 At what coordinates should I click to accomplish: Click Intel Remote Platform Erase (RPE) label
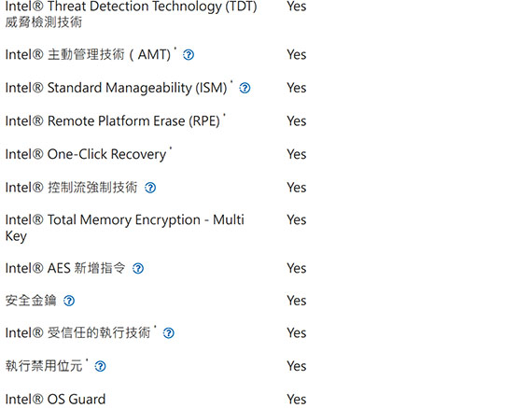(x=113, y=121)
